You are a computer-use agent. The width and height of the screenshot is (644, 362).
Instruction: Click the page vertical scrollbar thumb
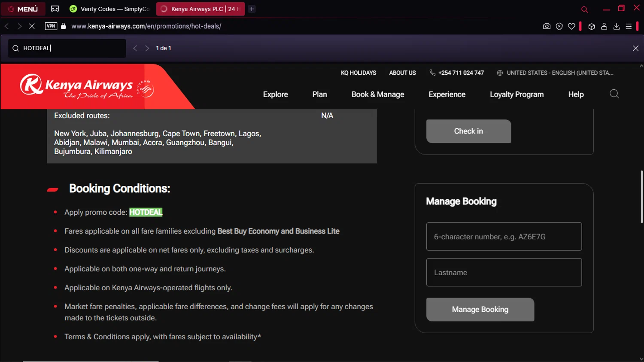tap(641, 197)
